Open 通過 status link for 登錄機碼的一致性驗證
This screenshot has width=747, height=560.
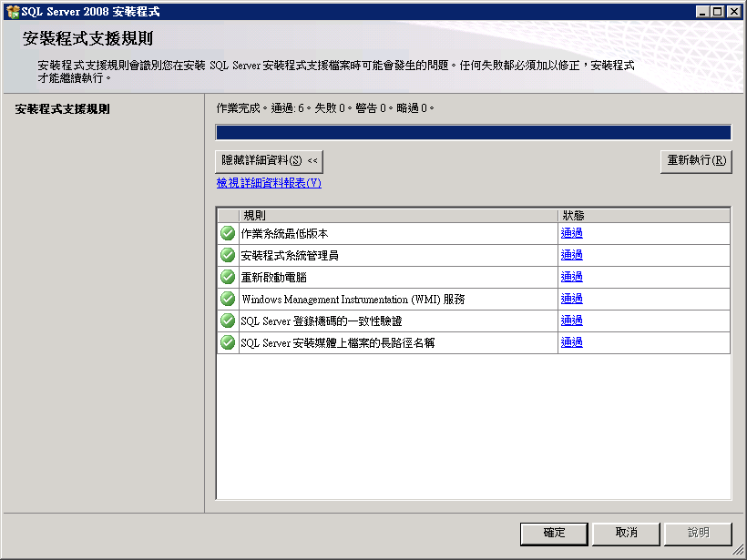coord(572,321)
